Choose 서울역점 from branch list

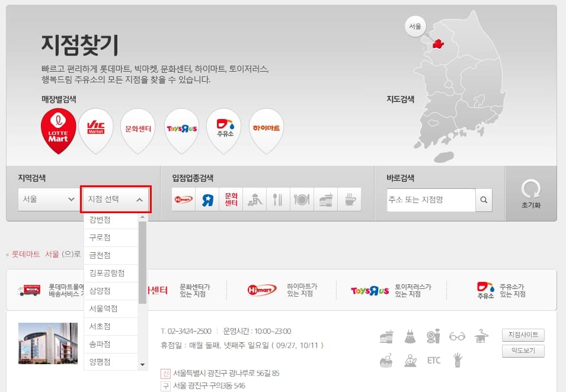[111, 309]
